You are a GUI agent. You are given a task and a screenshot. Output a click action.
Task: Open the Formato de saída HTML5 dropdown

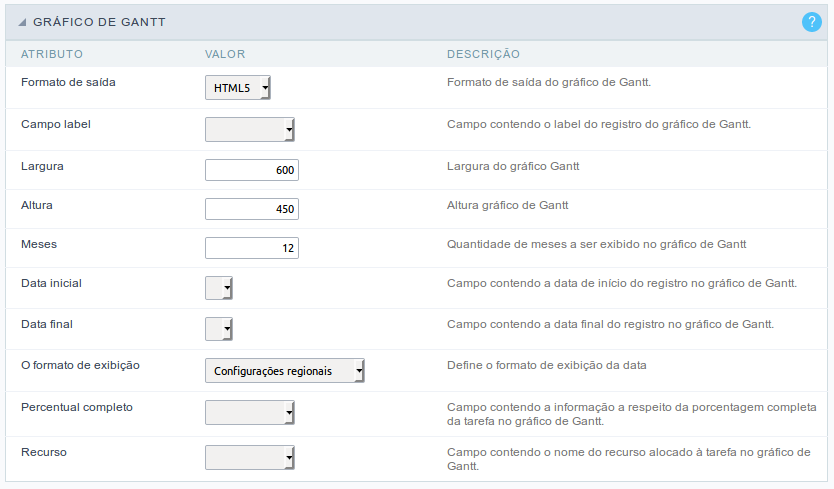[238, 88]
